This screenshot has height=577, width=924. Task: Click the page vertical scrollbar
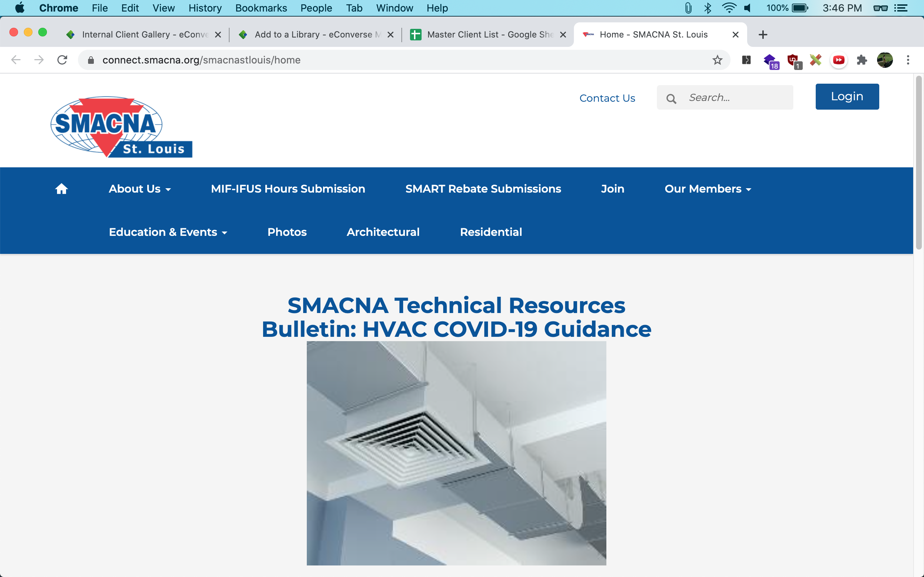click(918, 162)
